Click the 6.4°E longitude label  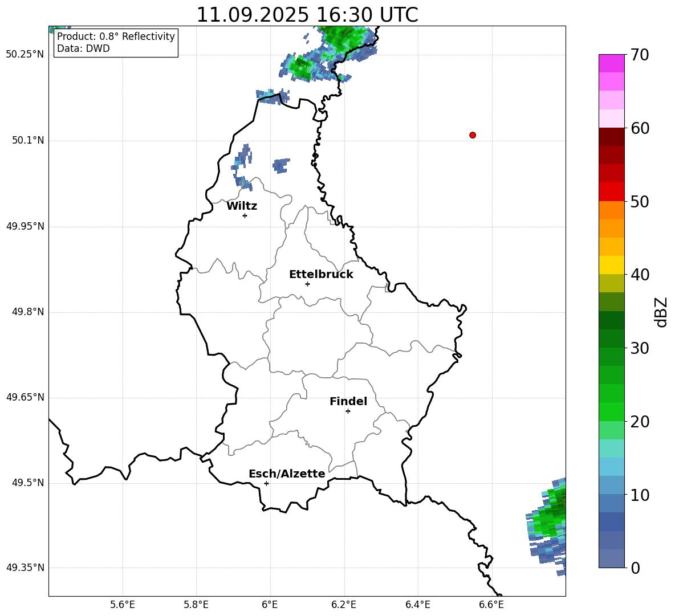point(417,605)
